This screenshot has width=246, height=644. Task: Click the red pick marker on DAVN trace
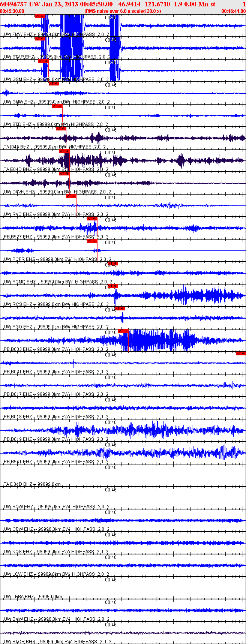coord(64,173)
